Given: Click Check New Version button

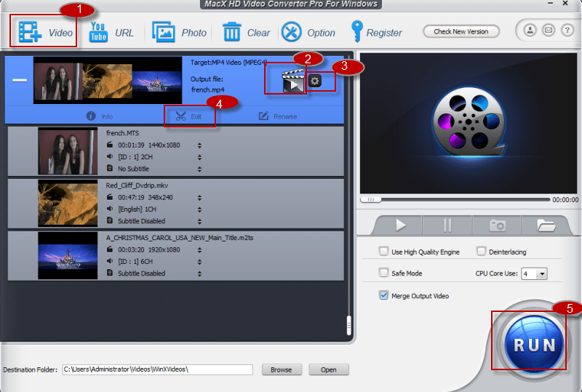Looking at the screenshot, I should pyautogui.click(x=461, y=31).
